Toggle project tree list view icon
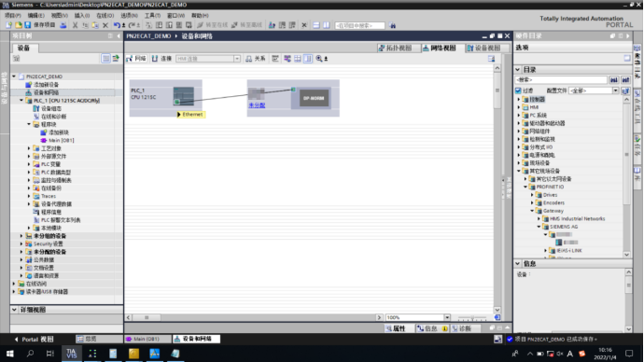This screenshot has height=362, width=644. tap(106, 58)
